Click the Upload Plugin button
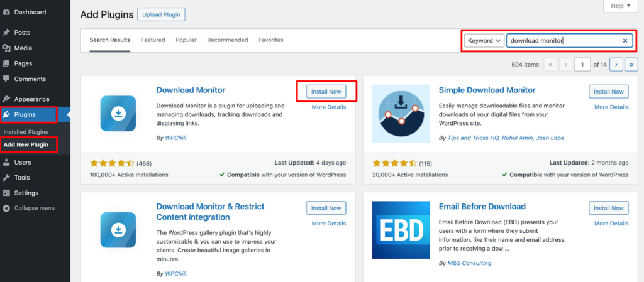 click(x=162, y=14)
